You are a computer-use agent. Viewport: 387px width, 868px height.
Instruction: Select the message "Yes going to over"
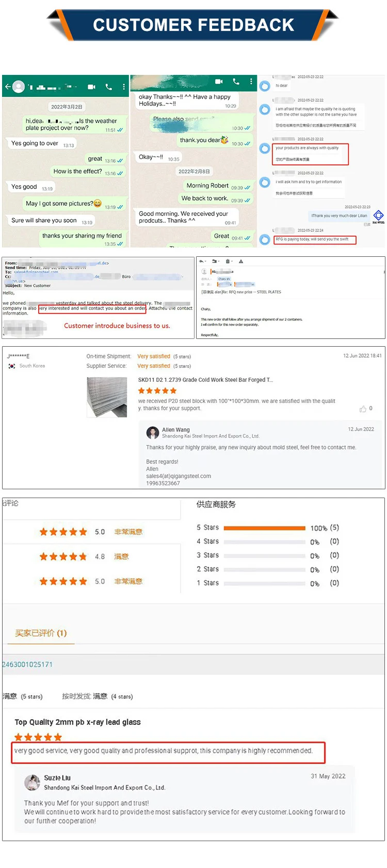pos(42,144)
